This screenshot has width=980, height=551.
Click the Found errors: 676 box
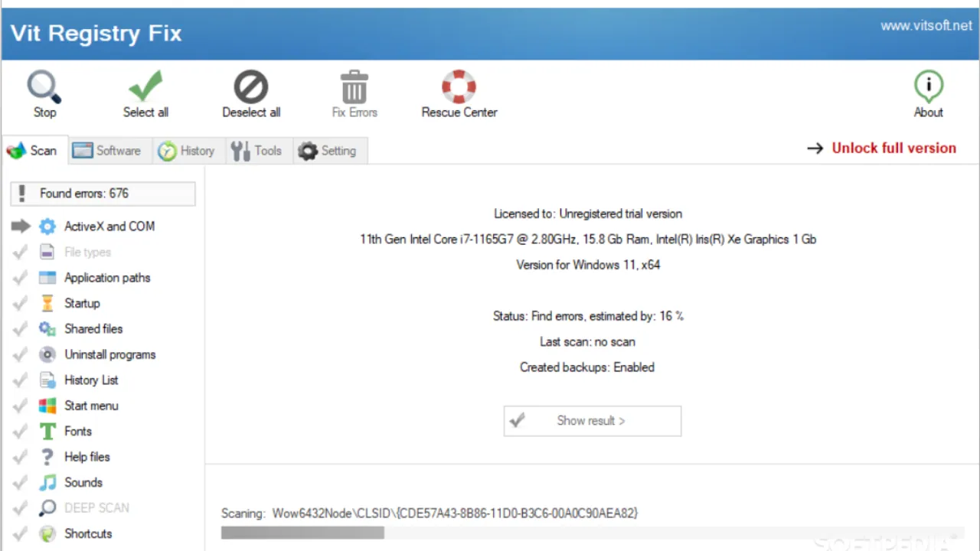pyautogui.click(x=103, y=194)
